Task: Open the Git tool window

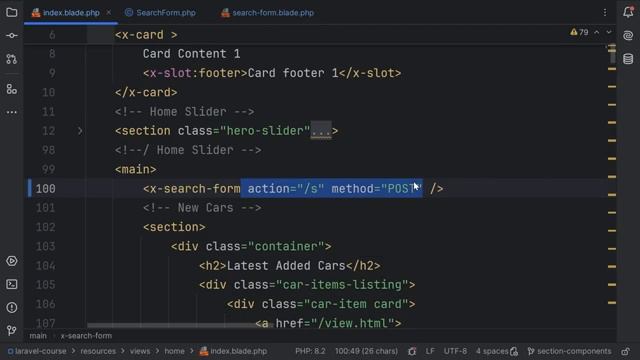Action: 11,330
